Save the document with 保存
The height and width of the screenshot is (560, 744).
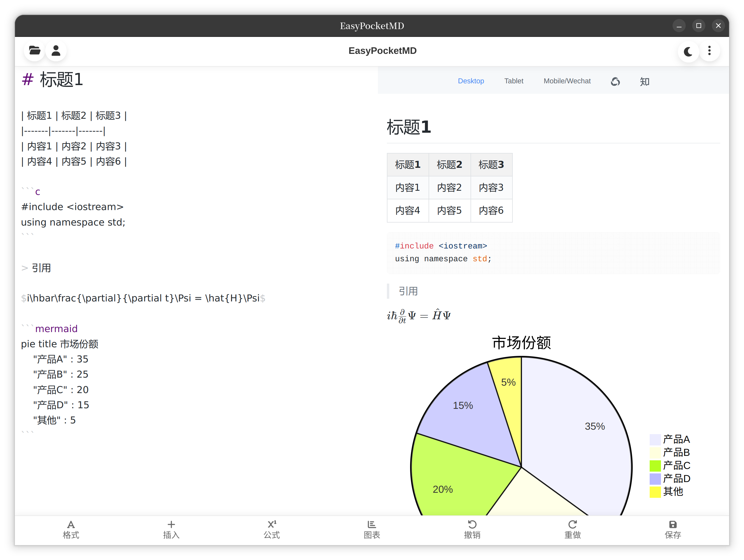click(x=673, y=530)
